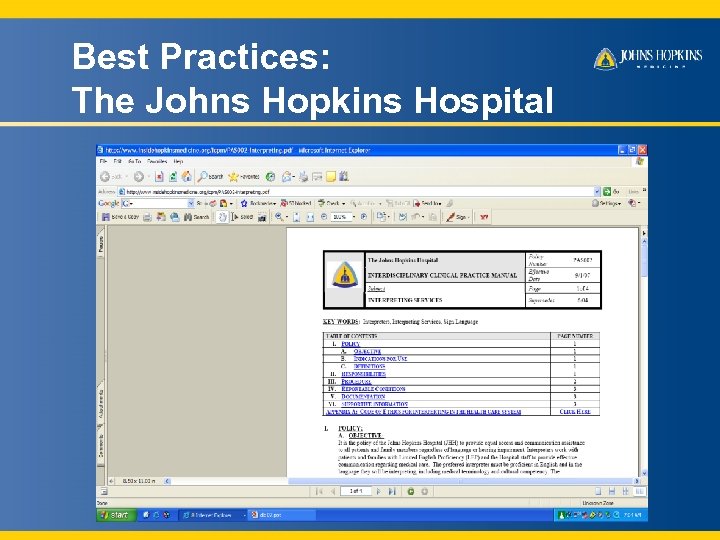The height and width of the screenshot is (540, 720).
Task: Open the Google search box dropdown
Action: click(x=191, y=203)
